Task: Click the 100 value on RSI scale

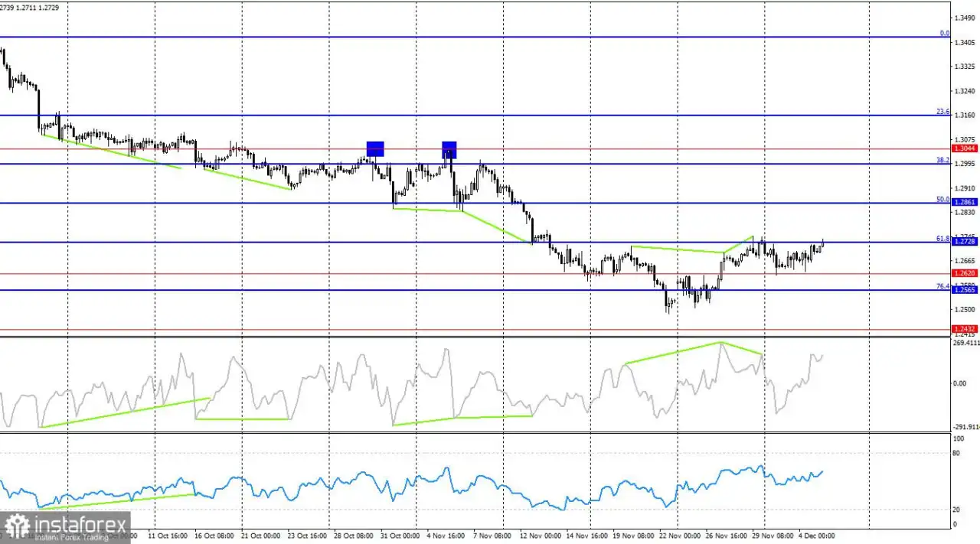Action: [958, 439]
